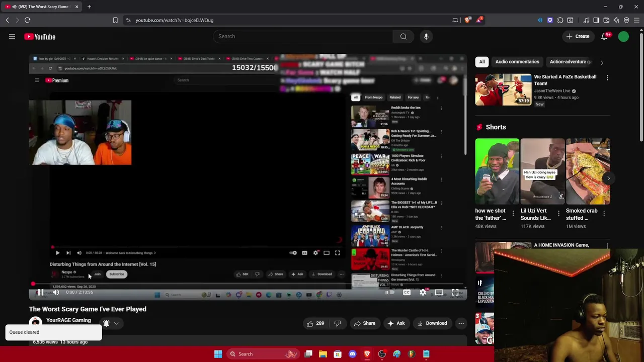Download the video with the Download button
This screenshot has height=362, width=644.
click(x=432, y=323)
